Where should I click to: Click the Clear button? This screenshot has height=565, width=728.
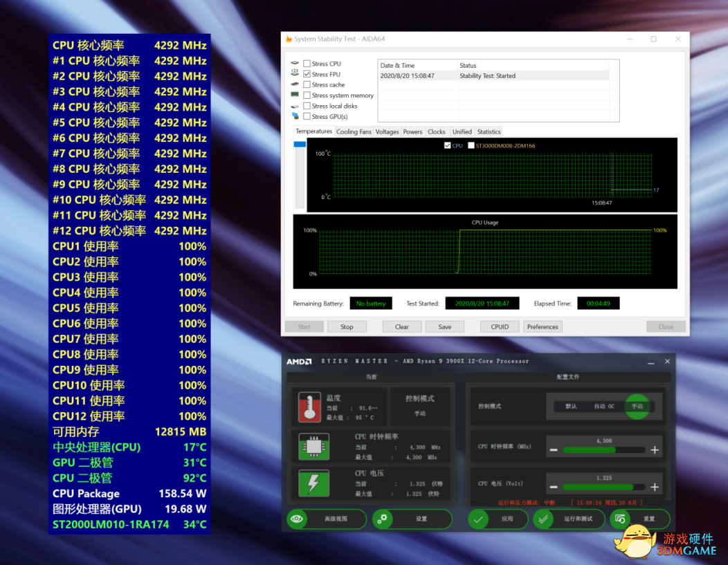click(x=401, y=326)
